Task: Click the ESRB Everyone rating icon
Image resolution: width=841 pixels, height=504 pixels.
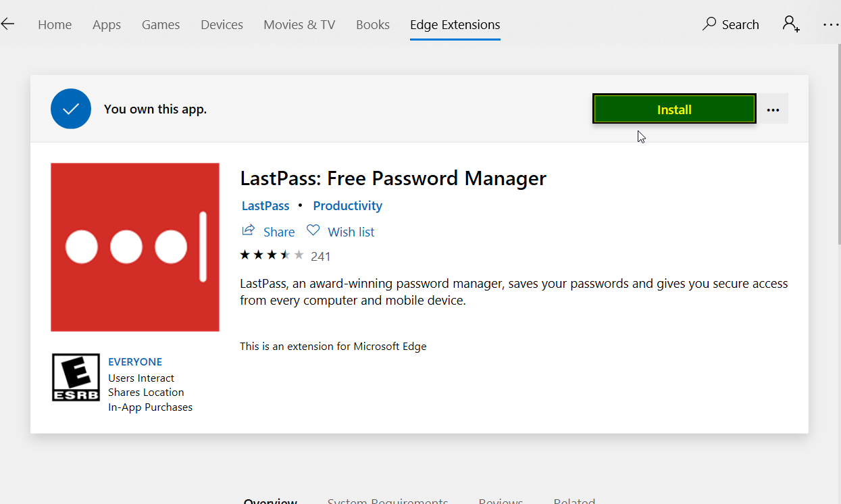Action: [76, 377]
